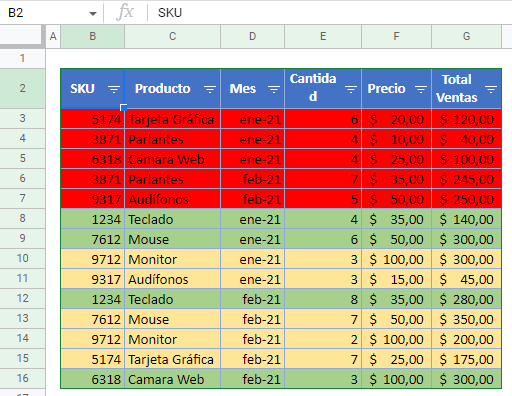This screenshot has height=396, width=512.
Task: Open the Producto column filter
Action: [210, 89]
